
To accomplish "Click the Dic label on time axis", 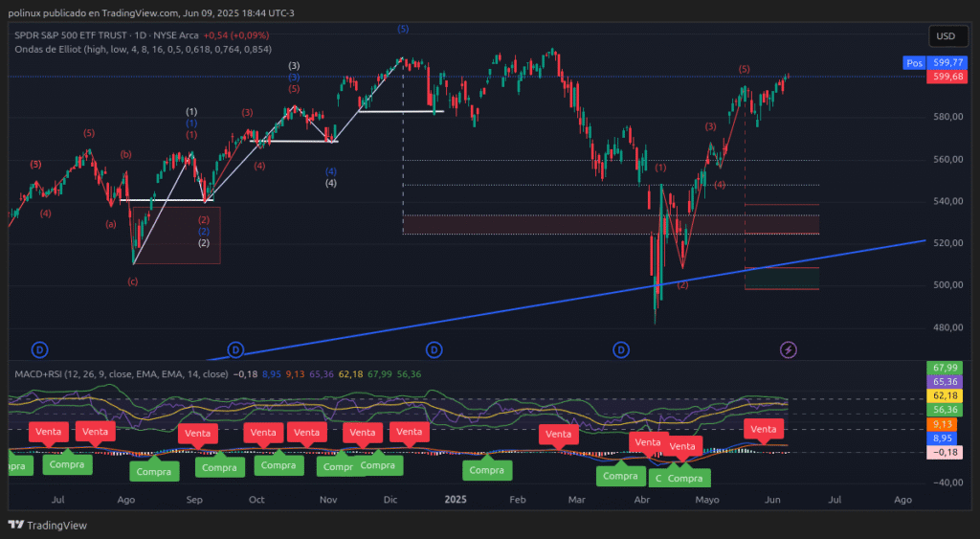I will click(x=390, y=500).
